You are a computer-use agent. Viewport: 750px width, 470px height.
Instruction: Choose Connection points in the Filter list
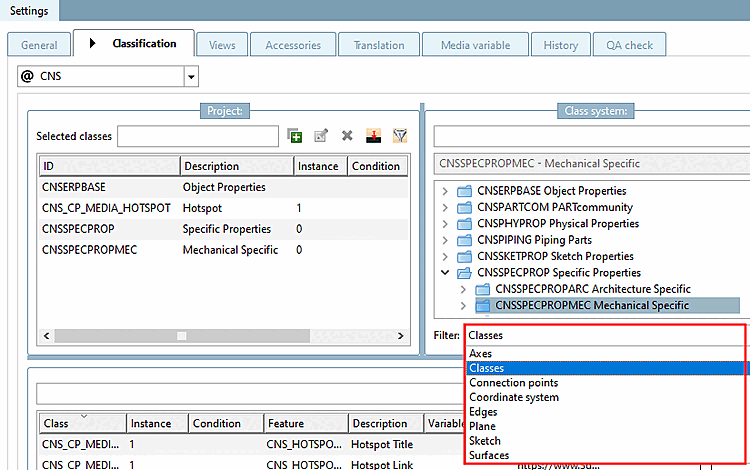[605, 383]
